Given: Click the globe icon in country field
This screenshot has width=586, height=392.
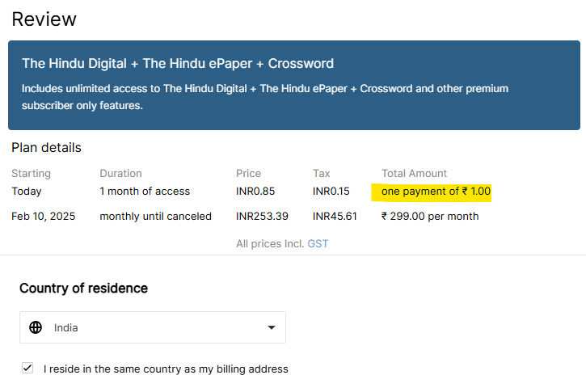Looking at the screenshot, I should click(36, 327).
